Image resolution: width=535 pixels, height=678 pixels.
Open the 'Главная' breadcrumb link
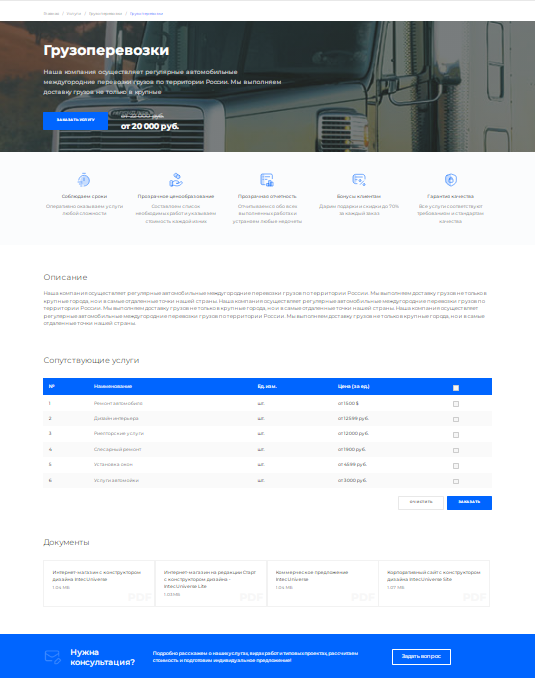51,14
